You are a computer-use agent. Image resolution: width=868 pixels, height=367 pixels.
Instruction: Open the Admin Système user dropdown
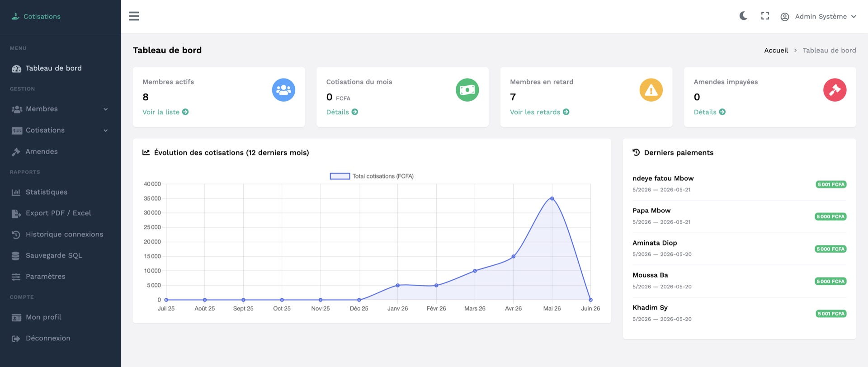click(x=818, y=17)
